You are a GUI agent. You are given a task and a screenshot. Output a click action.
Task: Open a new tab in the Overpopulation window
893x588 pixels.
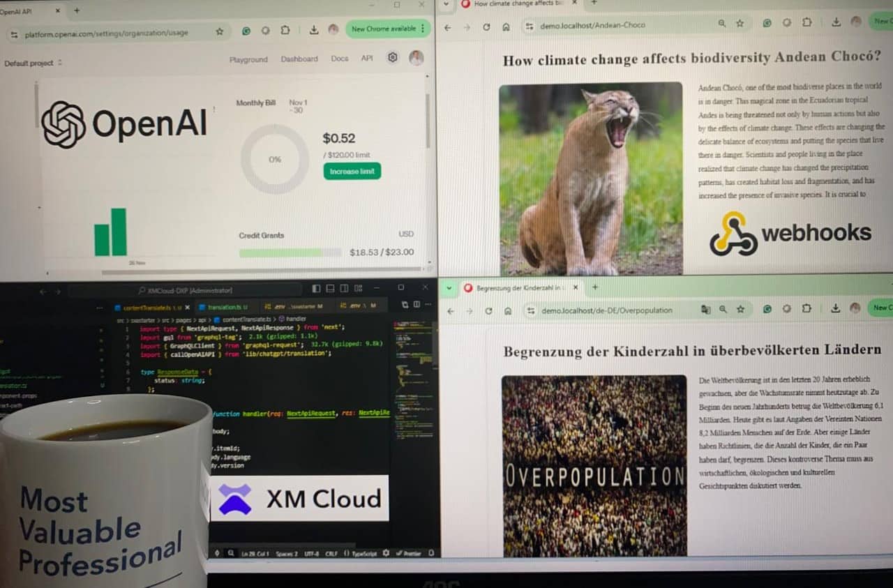coord(595,287)
